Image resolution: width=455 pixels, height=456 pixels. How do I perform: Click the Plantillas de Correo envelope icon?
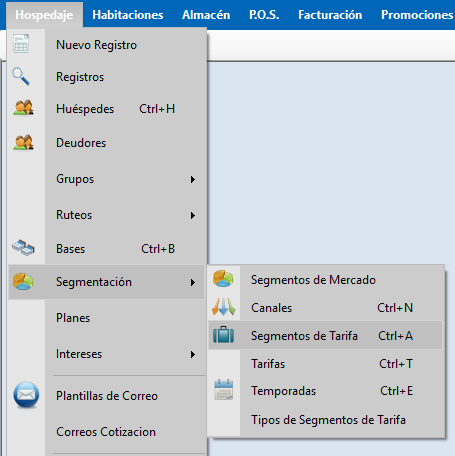pyautogui.click(x=26, y=395)
